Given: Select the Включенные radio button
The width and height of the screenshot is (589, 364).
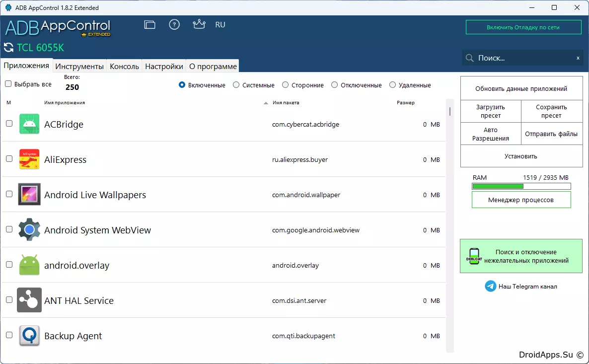Looking at the screenshot, I should [x=182, y=85].
